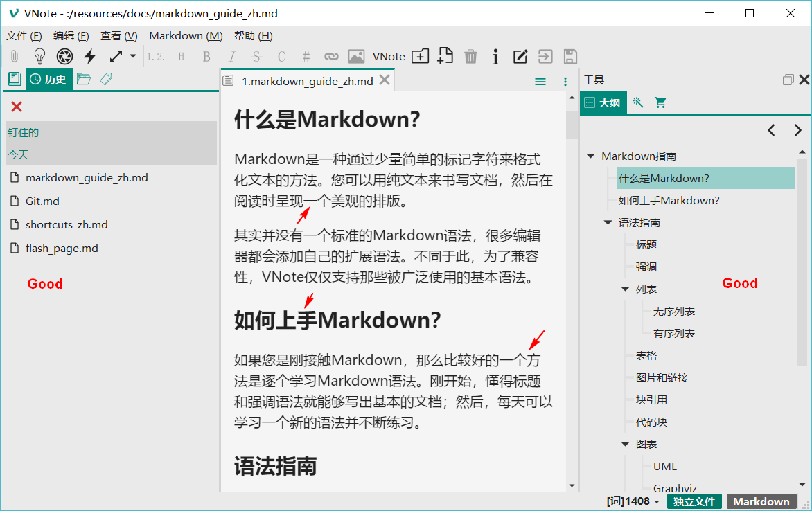Insert ordered list with 1.2. icon
Viewport: 812px width, 511px height.
point(155,57)
